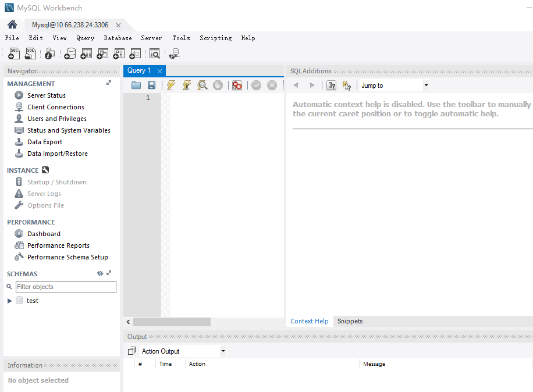Screen dimensions: 533x392
Task: Open a SQL script file in new tab
Action: tap(30, 53)
